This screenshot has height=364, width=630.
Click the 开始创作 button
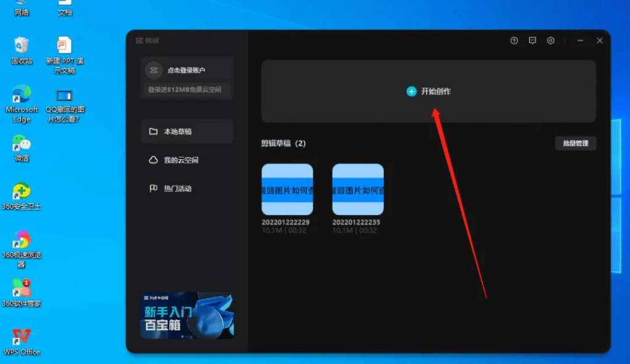click(428, 91)
